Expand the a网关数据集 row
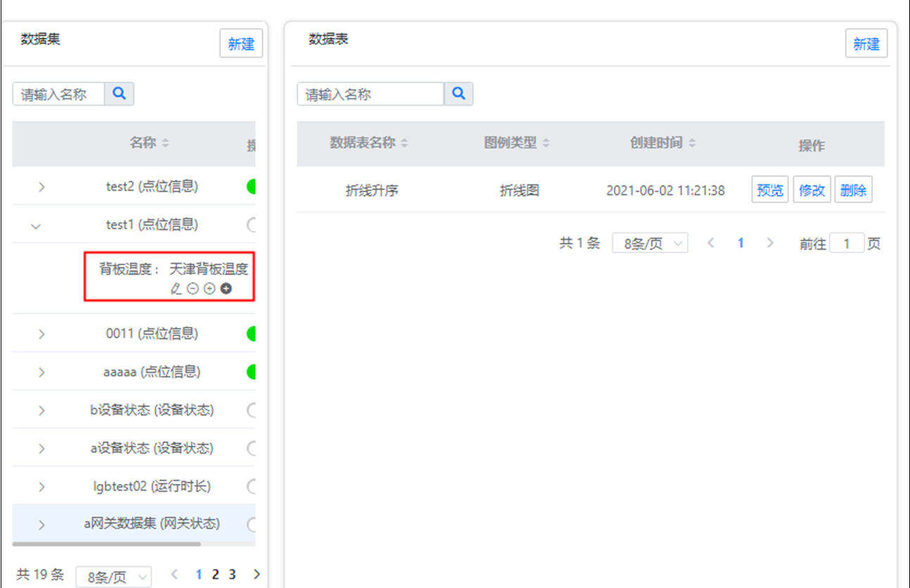The height and width of the screenshot is (588, 910). pyautogui.click(x=41, y=525)
